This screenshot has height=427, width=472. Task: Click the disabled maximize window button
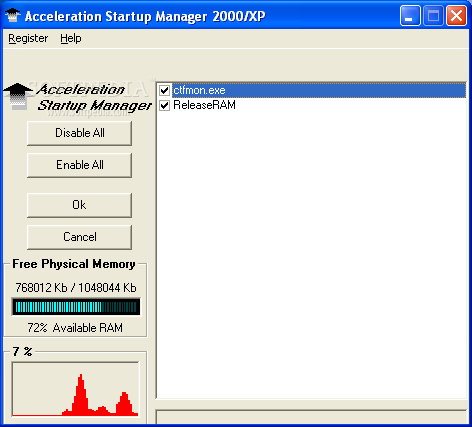pyautogui.click(x=433, y=15)
